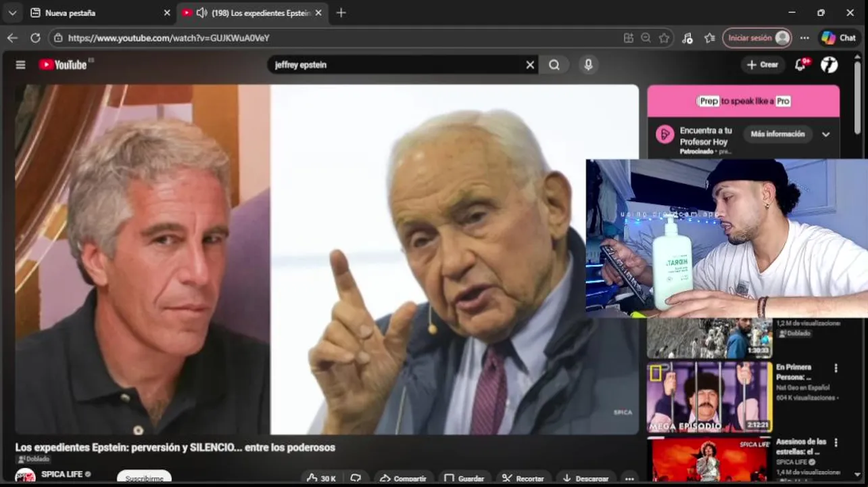This screenshot has height=487, width=868.
Task: Open the En Primera Persona video thumbnail
Action: click(x=709, y=397)
